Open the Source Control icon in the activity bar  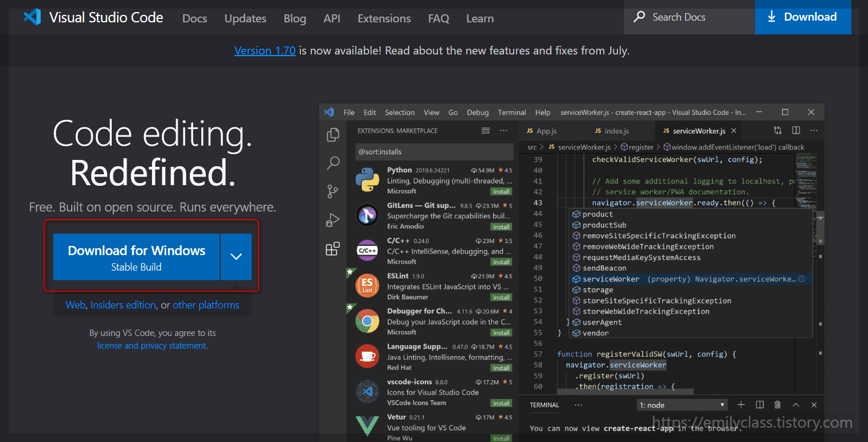point(333,191)
